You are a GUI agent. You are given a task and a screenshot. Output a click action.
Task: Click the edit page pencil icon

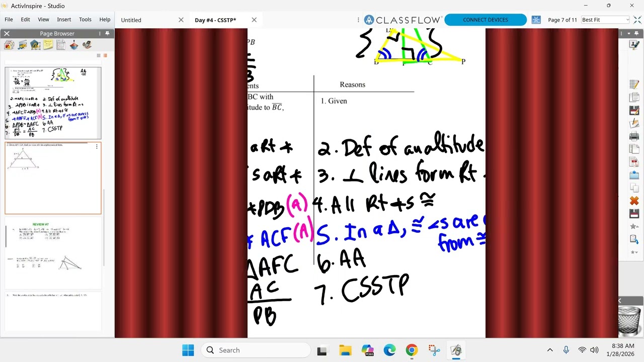634,123
